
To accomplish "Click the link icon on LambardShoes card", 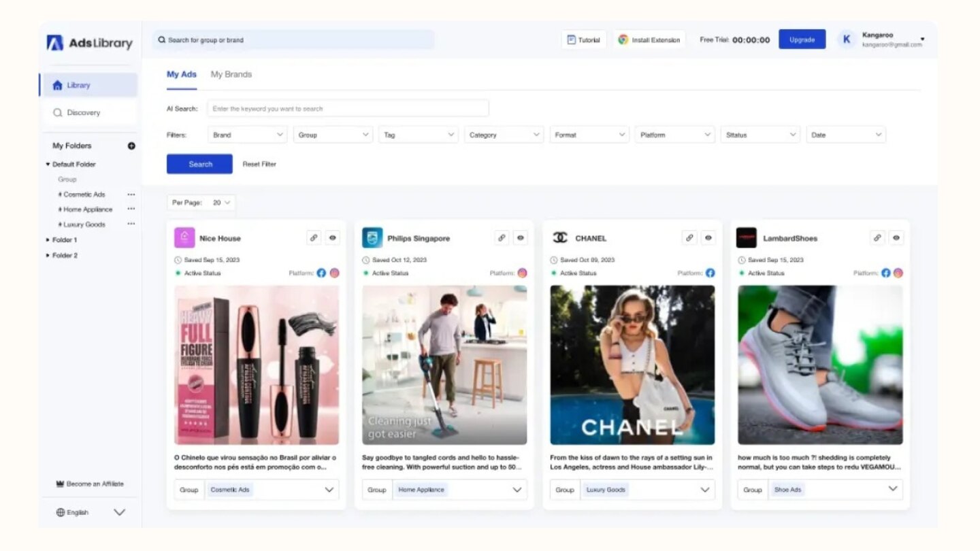I will [877, 237].
